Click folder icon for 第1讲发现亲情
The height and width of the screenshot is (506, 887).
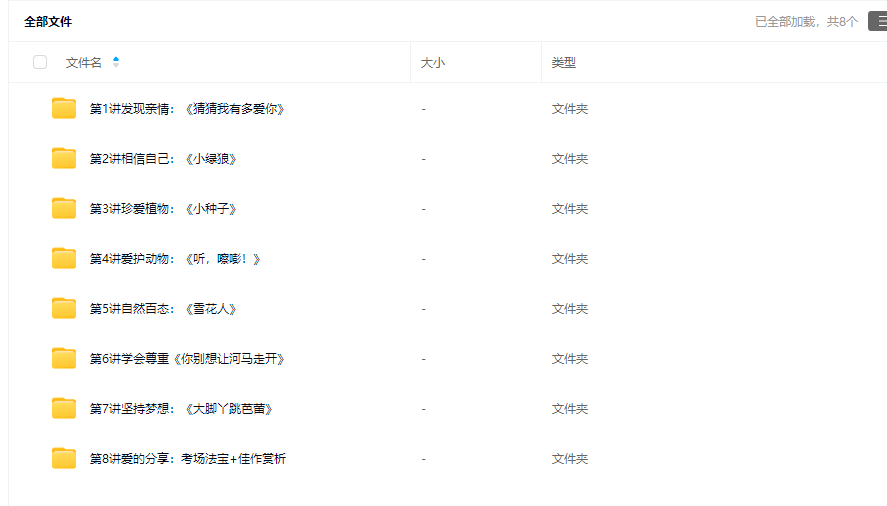pos(64,109)
